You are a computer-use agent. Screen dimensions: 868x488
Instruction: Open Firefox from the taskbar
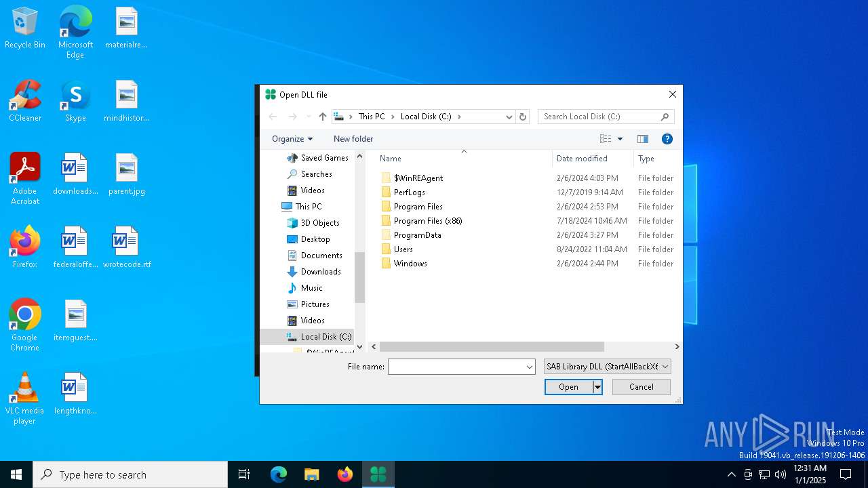[345, 474]
